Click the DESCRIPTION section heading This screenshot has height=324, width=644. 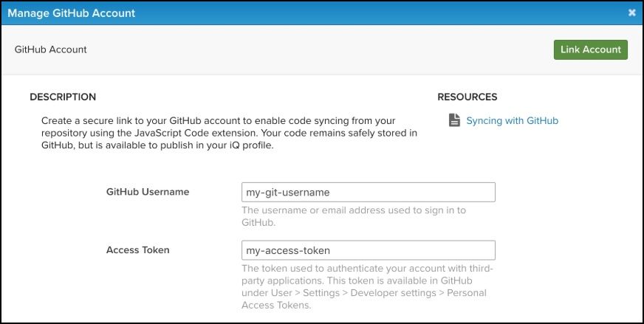[x=63, y=97]
